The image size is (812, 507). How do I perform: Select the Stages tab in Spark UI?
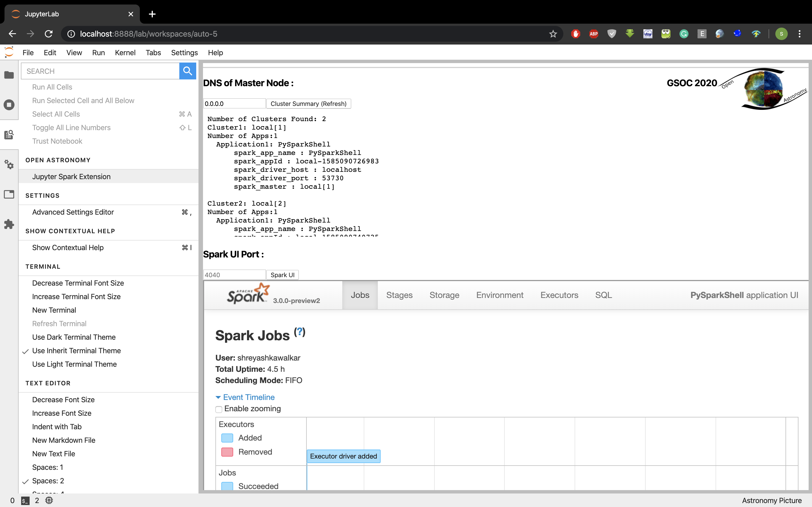coord(399,294)
